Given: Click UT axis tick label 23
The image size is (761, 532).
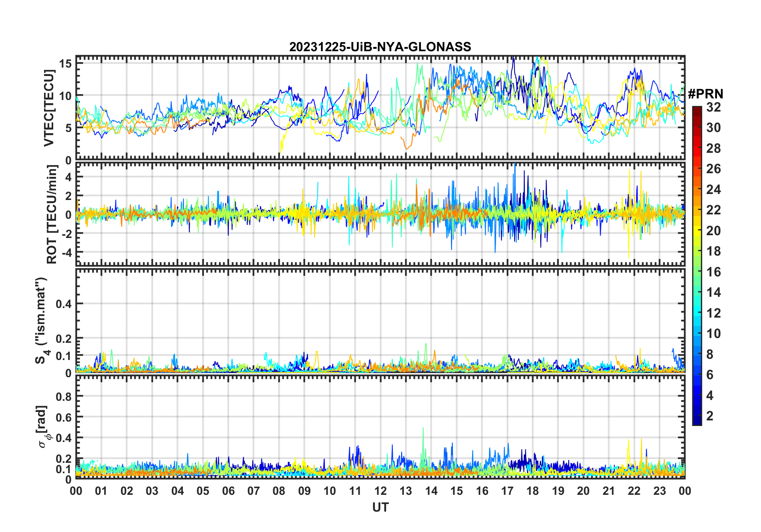Looking at the screenshot, I should pyautogui.click(x=660, y=491).
